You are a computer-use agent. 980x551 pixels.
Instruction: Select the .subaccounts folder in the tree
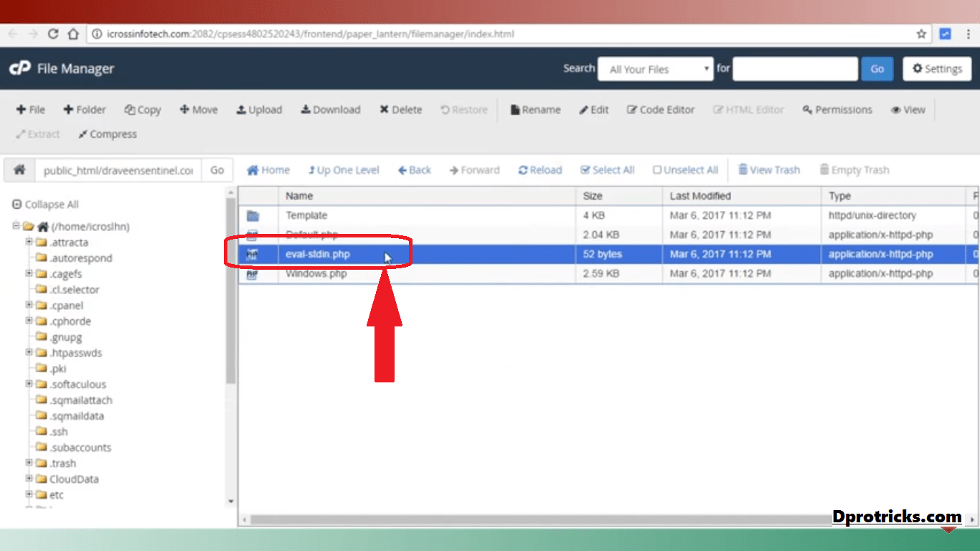pos(80,447)
